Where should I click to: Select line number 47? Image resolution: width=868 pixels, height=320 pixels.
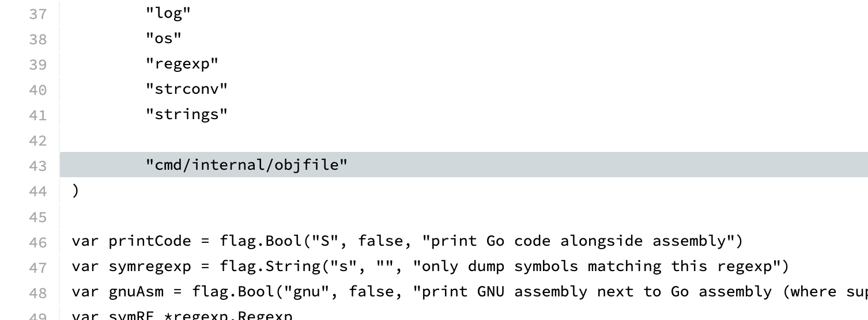click(x=38, y=267)
